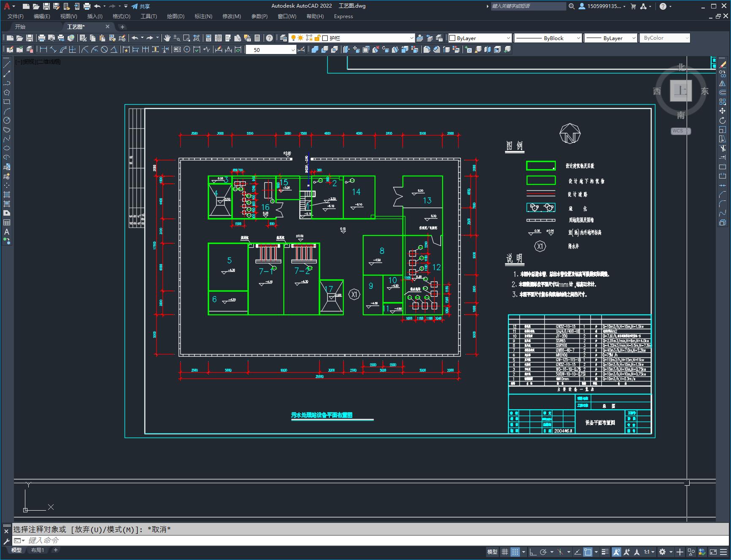Click the 模型 model tab at the bottom left
The image size is (731, 560).
tap(16, 550)
